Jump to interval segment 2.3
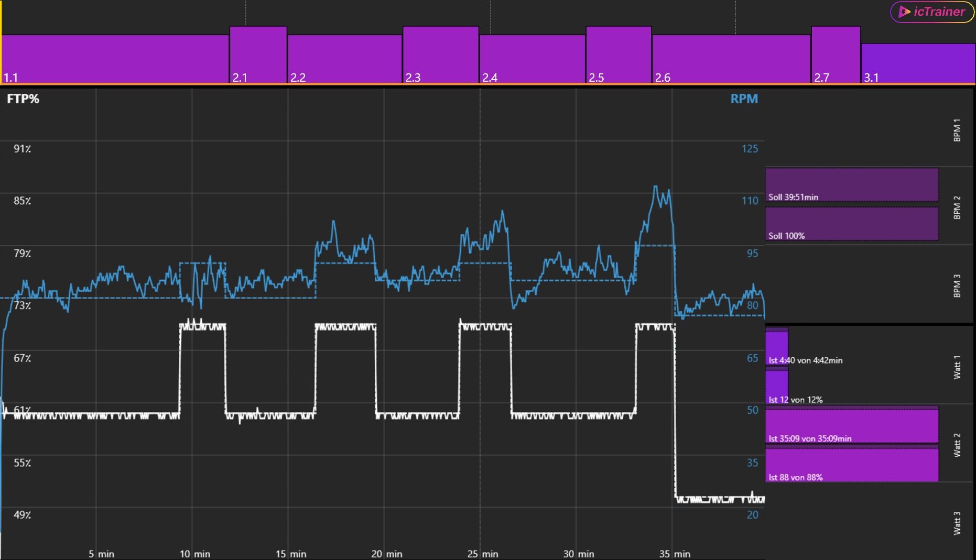The width and height of the screenshot is (976, 560). click(x=440, y=55)
